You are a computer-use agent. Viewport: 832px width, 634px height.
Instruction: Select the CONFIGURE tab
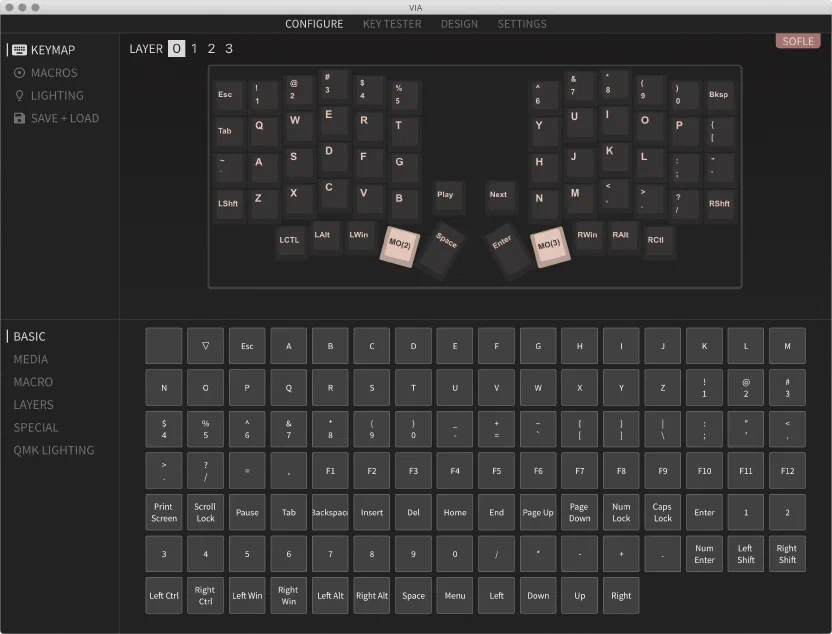(x=314, y=24)
